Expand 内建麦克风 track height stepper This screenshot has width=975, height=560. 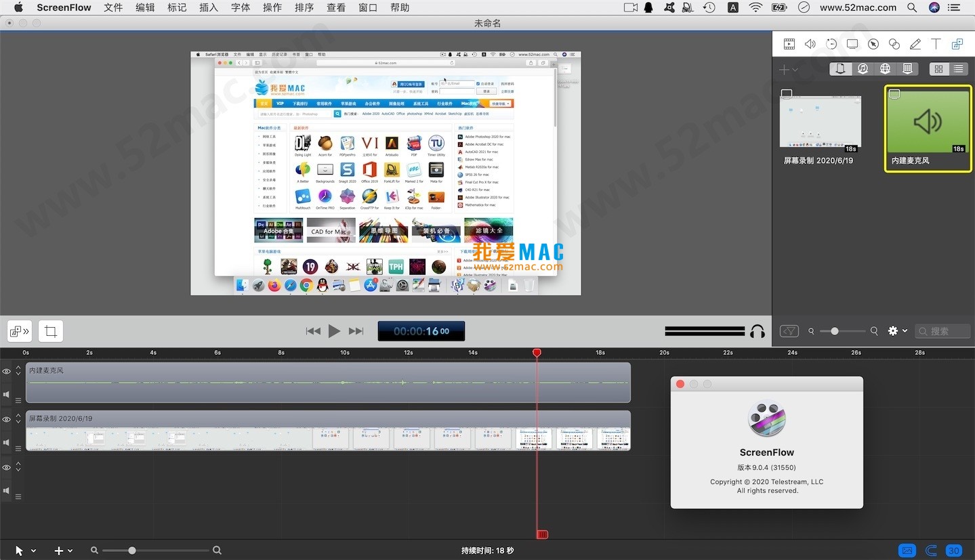pyautogui.click(x=18, y=371)
